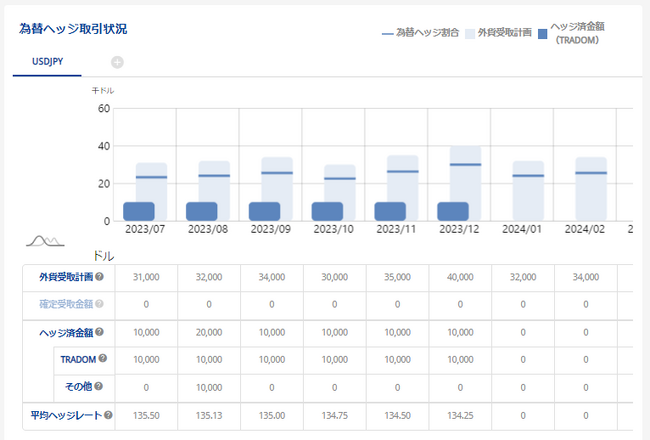The height and width of the screenshot is (440, 650).
Task: Click the dark blue hedged bar for 2023/07
Action: click(x=138, y=211)
